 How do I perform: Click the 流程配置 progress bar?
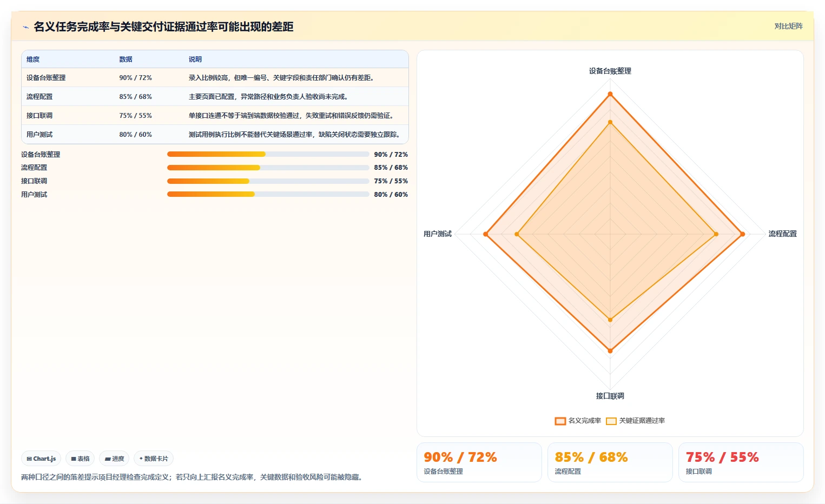point(268,168)
